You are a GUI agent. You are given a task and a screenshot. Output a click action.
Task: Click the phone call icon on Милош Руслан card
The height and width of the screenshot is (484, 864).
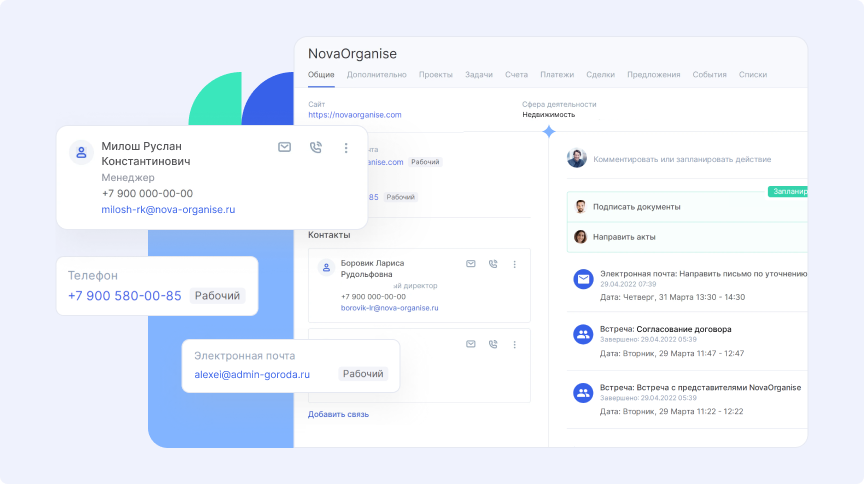316,147
